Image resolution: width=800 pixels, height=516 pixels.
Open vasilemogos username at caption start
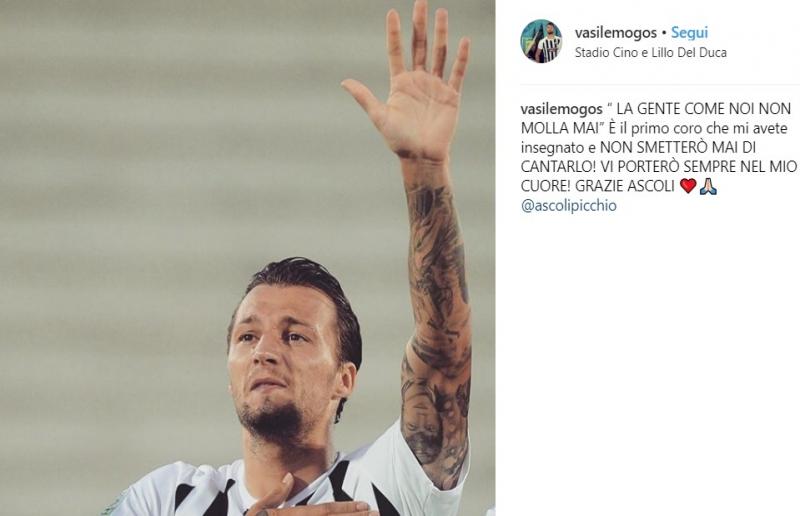561,109
